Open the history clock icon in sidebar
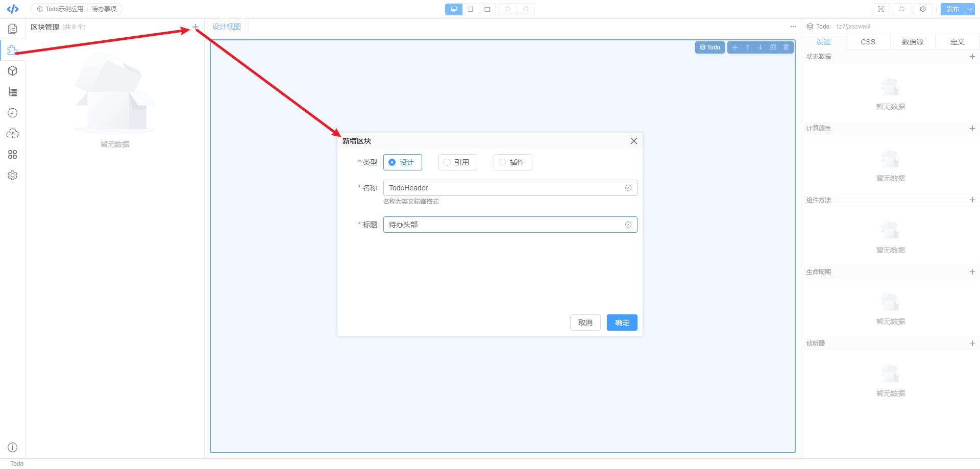This screenshot has width=980, height=469. 12,113
